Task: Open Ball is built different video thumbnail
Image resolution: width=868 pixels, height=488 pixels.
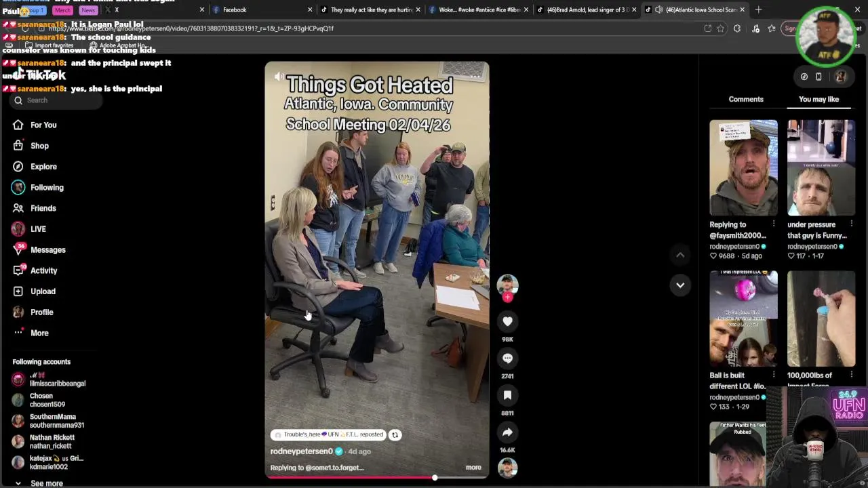Action: tap(743, 319)
